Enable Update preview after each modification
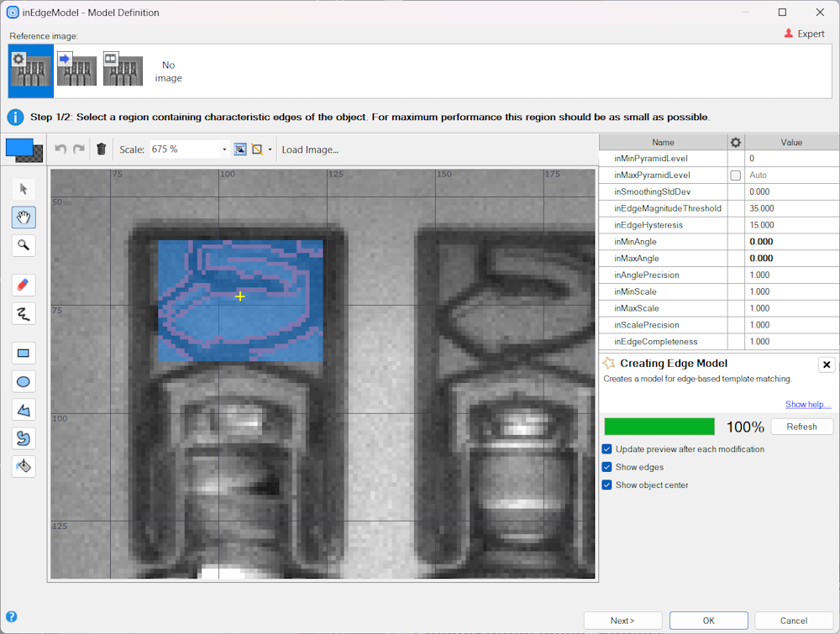Viewport: 840px width, 634px height. tap(606, 449)
